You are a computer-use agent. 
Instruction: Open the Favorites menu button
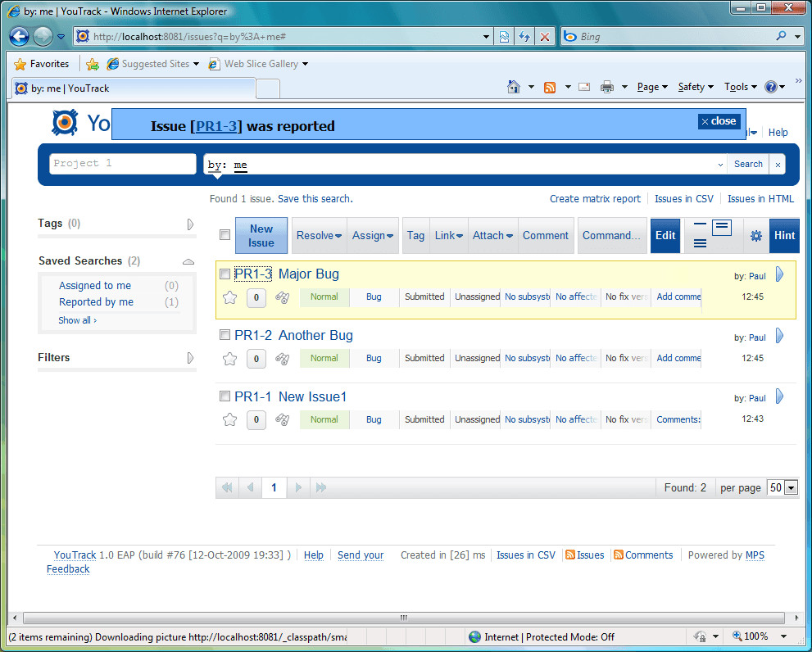click(x=42, y=64)
